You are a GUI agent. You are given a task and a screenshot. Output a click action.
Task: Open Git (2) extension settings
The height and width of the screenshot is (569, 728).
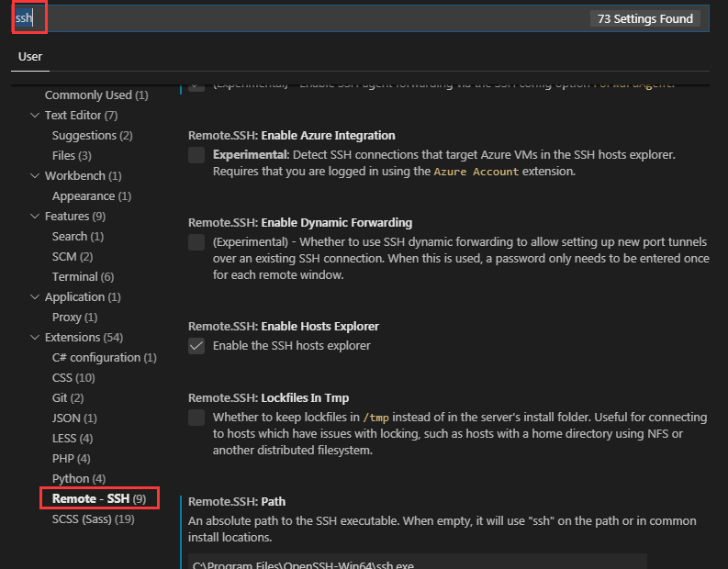[x=68, y=397]
